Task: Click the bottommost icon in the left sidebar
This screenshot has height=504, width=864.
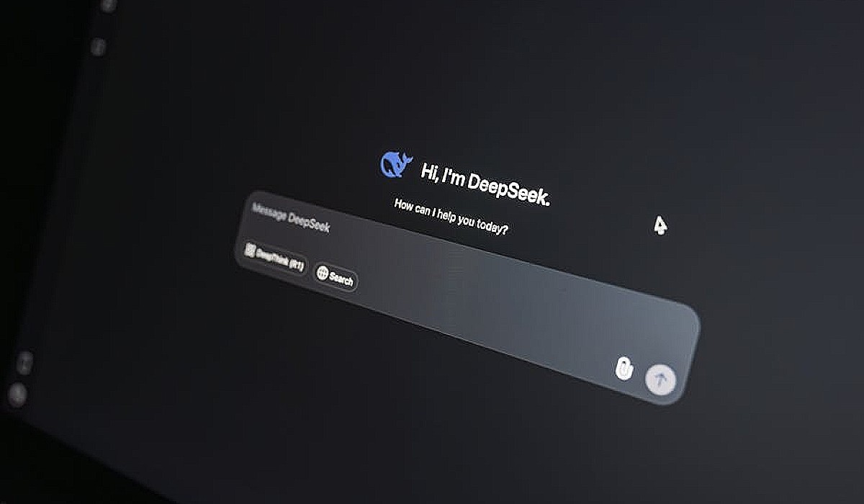Action: click(17, 394)
